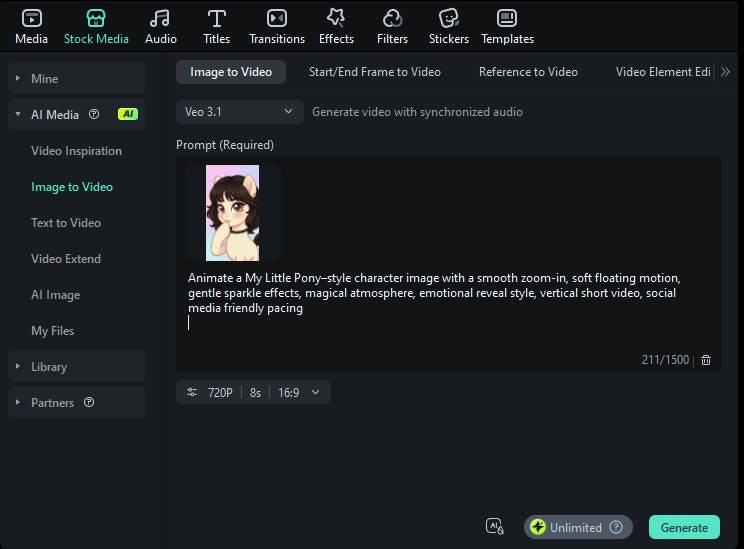This screenshot has height=549, width=744.
Task: Click the Generate button
Action: (684, 527)
